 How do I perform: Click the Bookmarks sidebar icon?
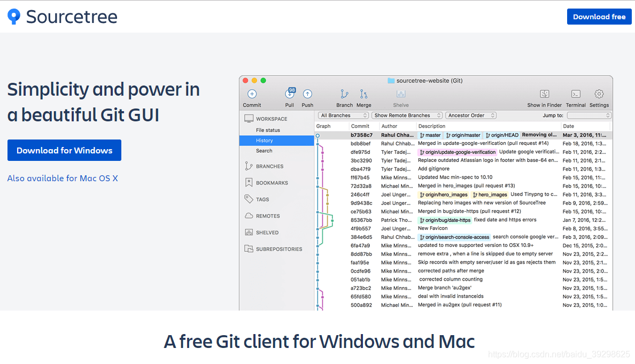click(249, 183)
